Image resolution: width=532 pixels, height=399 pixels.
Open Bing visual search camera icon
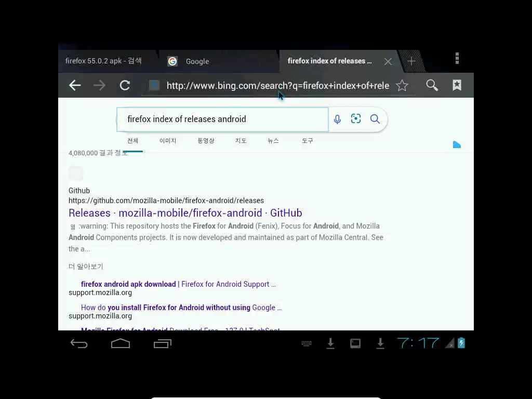[355, 119]
